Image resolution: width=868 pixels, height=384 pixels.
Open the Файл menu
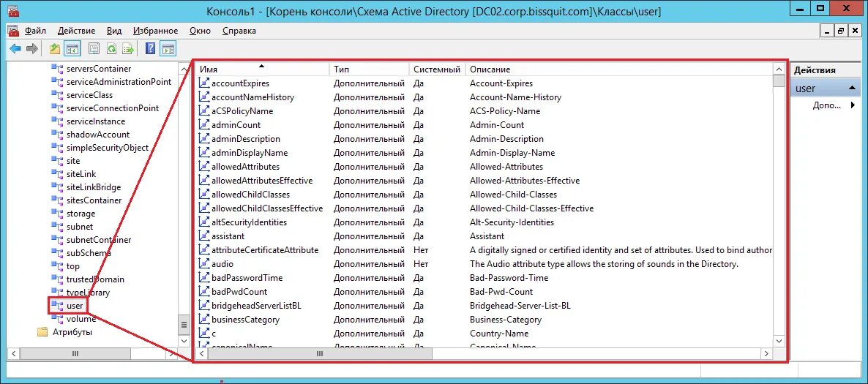tap(35, 31)
